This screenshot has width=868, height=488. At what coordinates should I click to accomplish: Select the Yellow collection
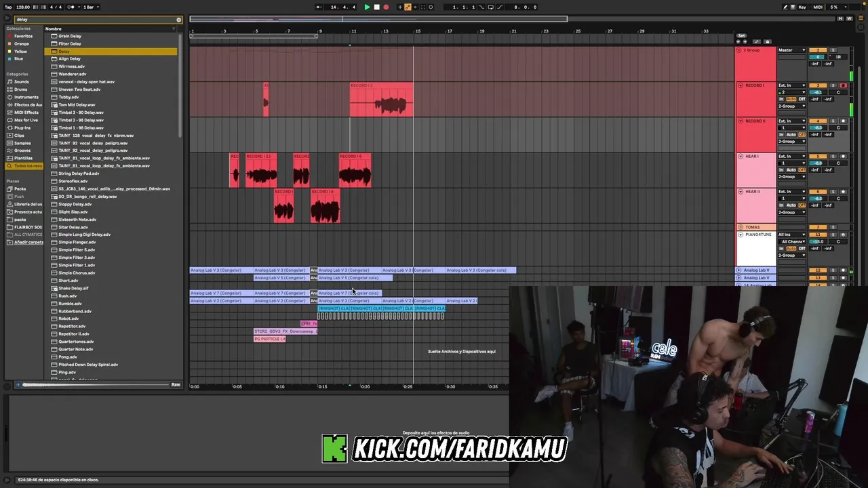point(21,51)
